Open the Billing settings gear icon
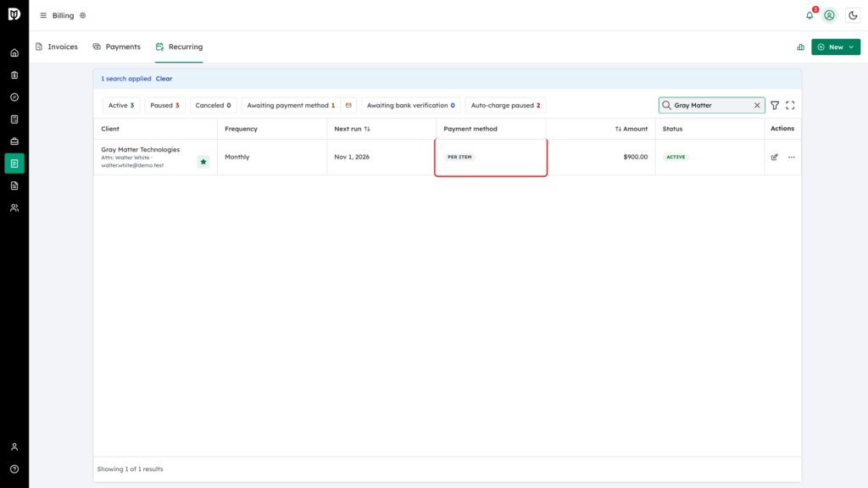 tap(83, 15)
